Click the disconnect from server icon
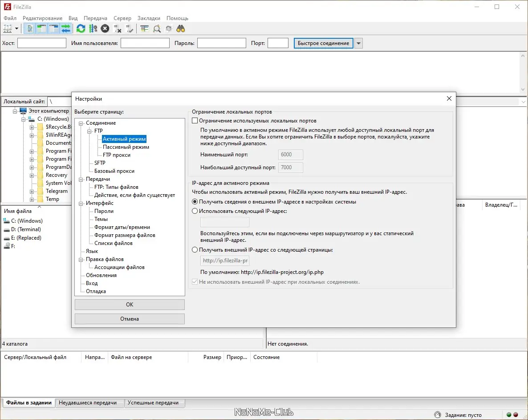This screenshot has height=420, width=528. (x=117, y=29)
